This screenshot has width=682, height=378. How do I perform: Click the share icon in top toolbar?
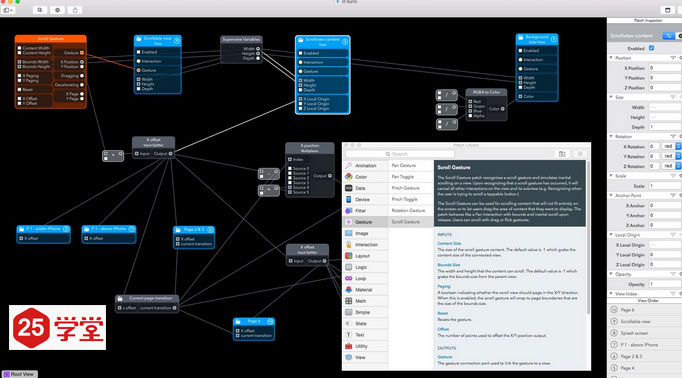75,10
